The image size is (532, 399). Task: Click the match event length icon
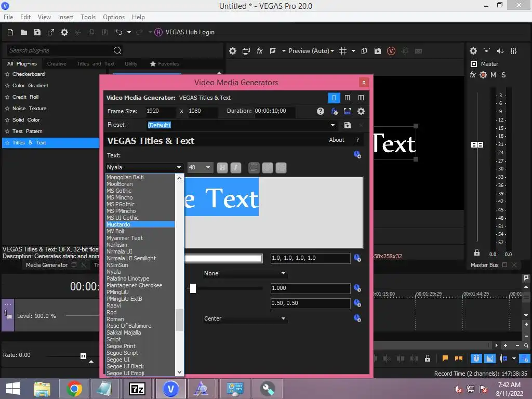tap(348, 111)
